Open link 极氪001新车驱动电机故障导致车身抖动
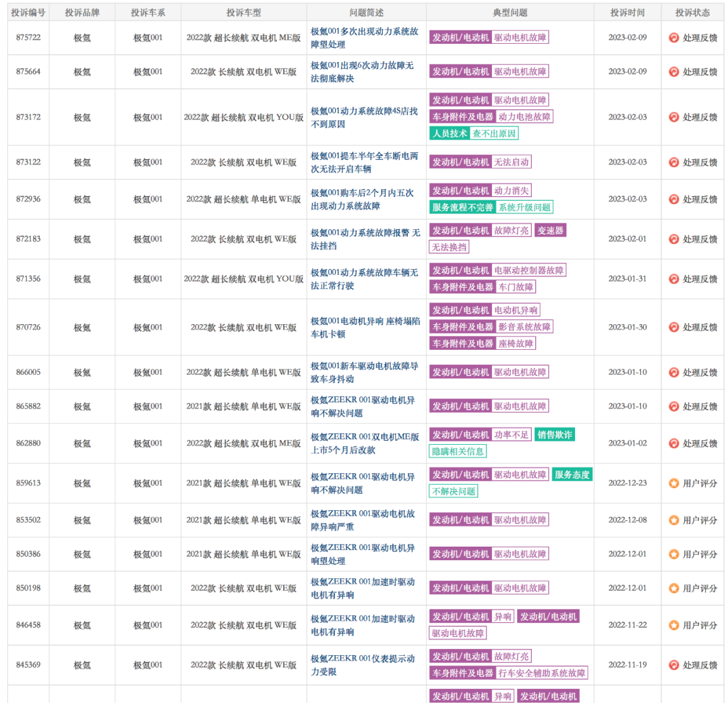The width and height of the screenshot is (728, 703). 365,373
